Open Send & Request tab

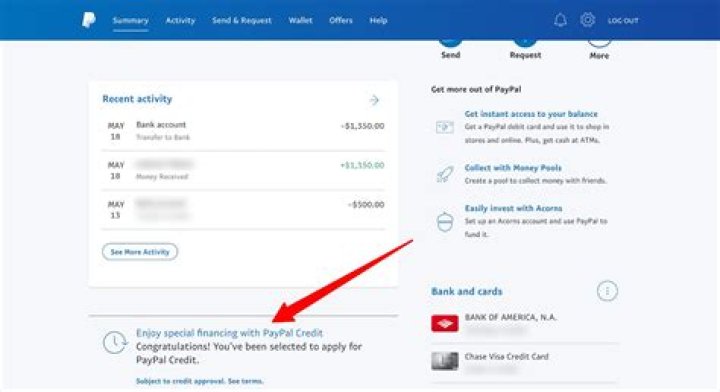(x=242, y=20)
